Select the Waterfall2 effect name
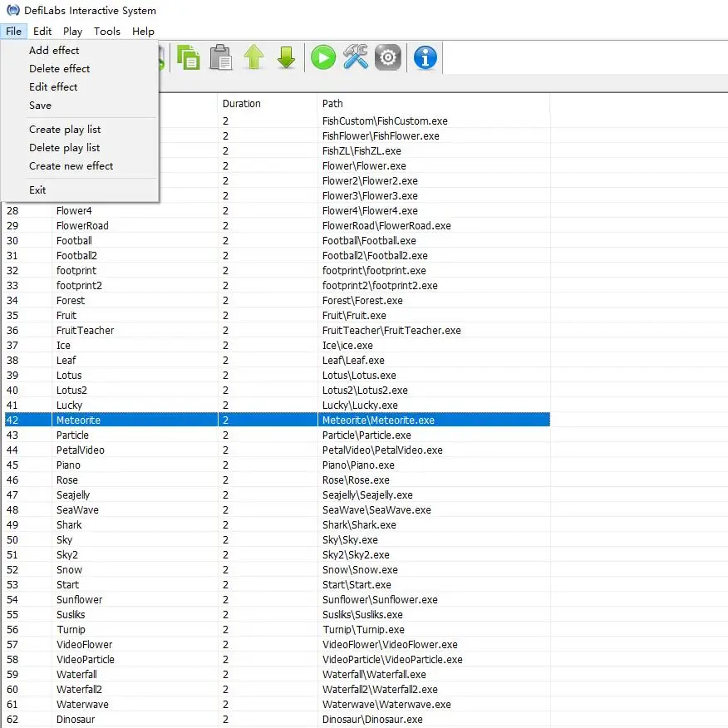The image size is (728, 728). [x=79, y=690]
